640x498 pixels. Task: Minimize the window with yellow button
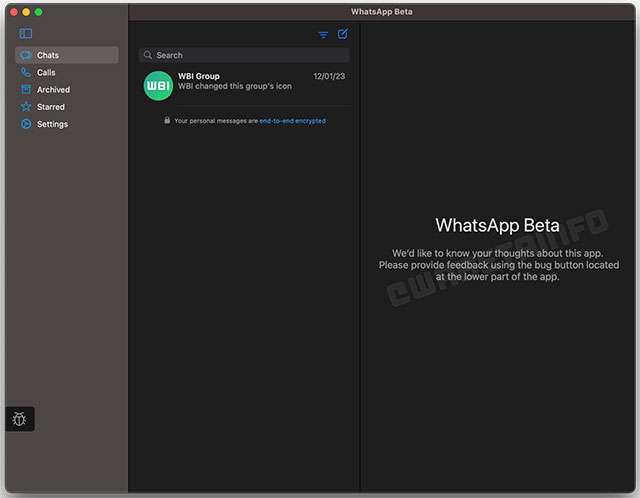26,12
